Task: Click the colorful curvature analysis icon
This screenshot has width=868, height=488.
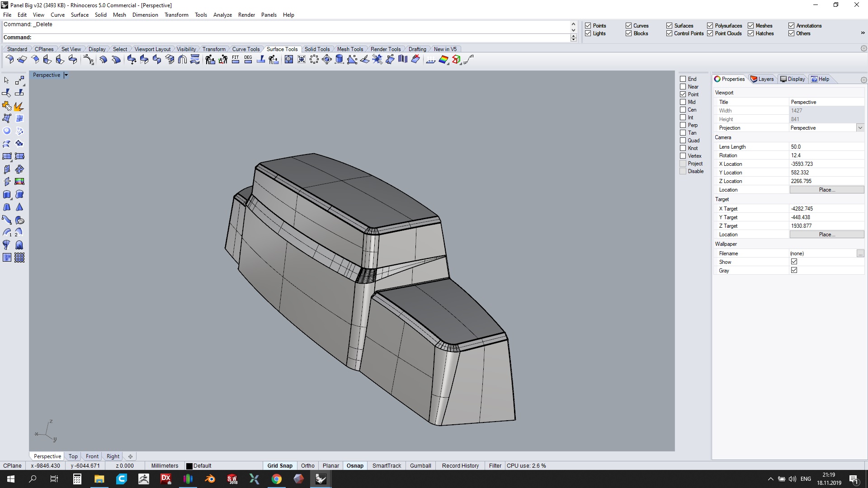Action: 443,60
